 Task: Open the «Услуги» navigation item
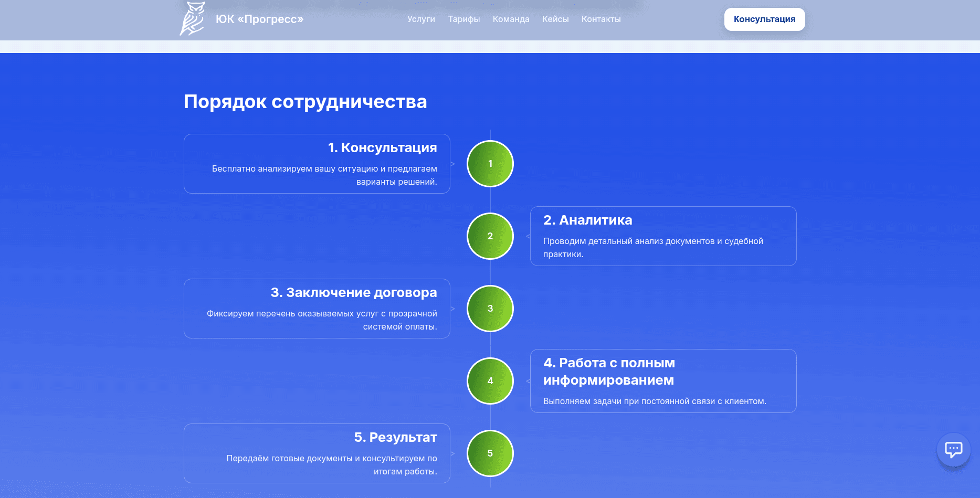421,19
